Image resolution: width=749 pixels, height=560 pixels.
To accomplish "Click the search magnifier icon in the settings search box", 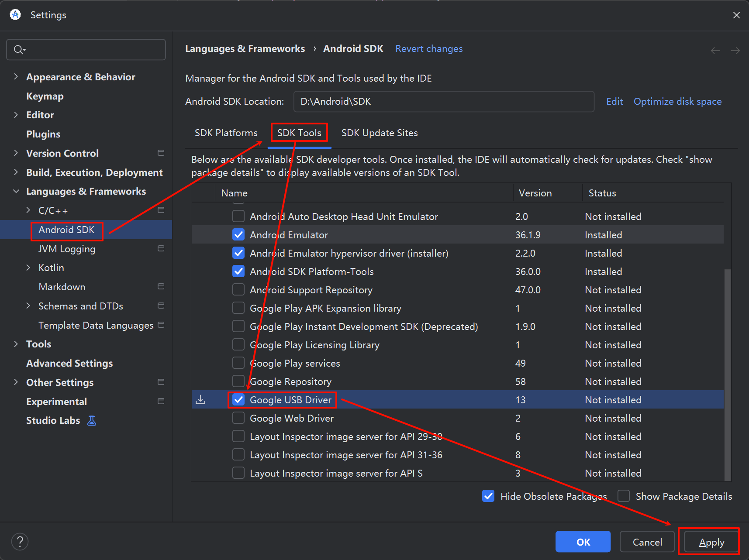I will (19, 50).
